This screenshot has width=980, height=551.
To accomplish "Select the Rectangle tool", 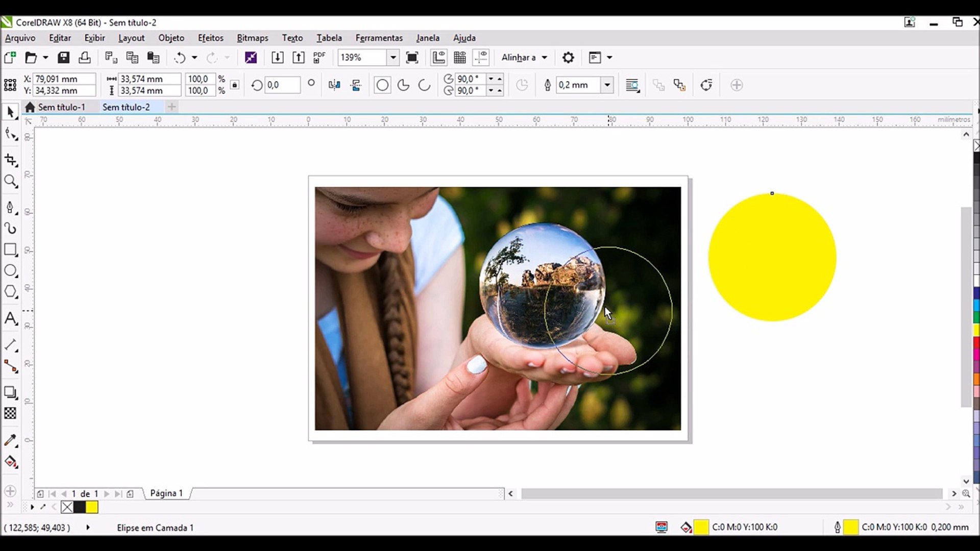I will tap(10, 249).
